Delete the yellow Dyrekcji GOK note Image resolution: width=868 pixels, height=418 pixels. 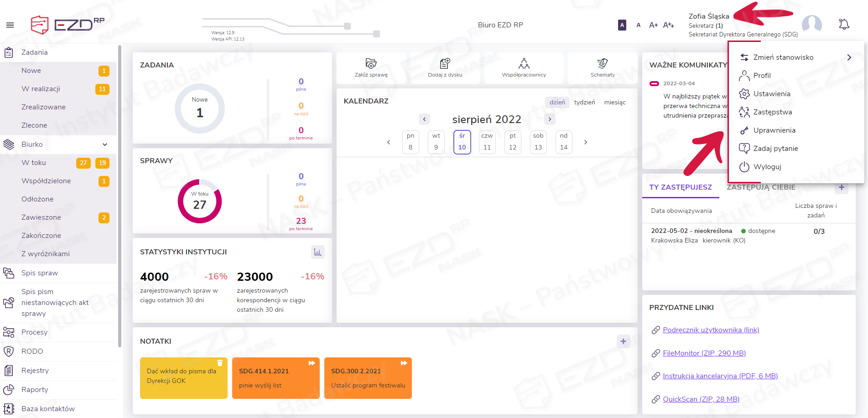(x=220, y=363)
